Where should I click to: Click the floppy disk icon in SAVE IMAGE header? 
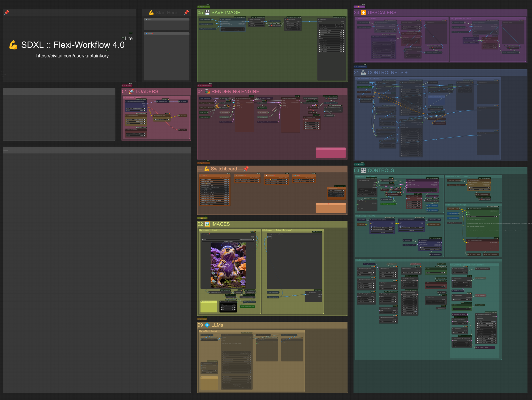[x=207, y=13]
